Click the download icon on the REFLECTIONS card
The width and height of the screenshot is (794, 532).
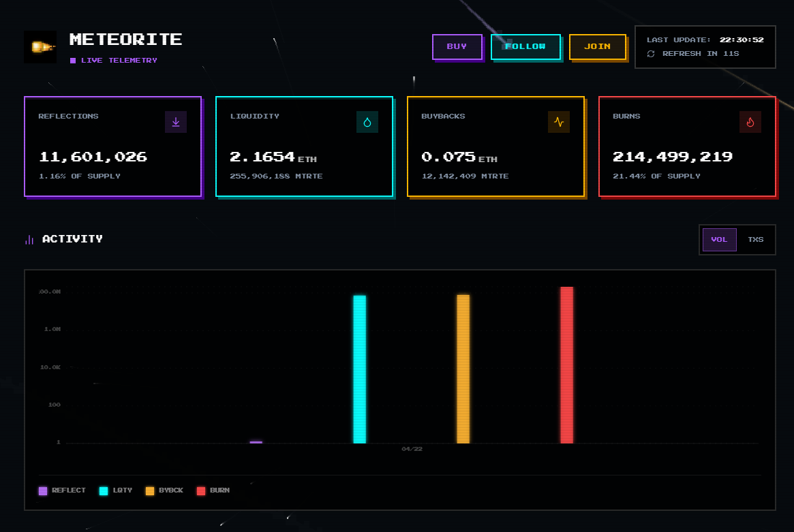[x=176, y=122]
